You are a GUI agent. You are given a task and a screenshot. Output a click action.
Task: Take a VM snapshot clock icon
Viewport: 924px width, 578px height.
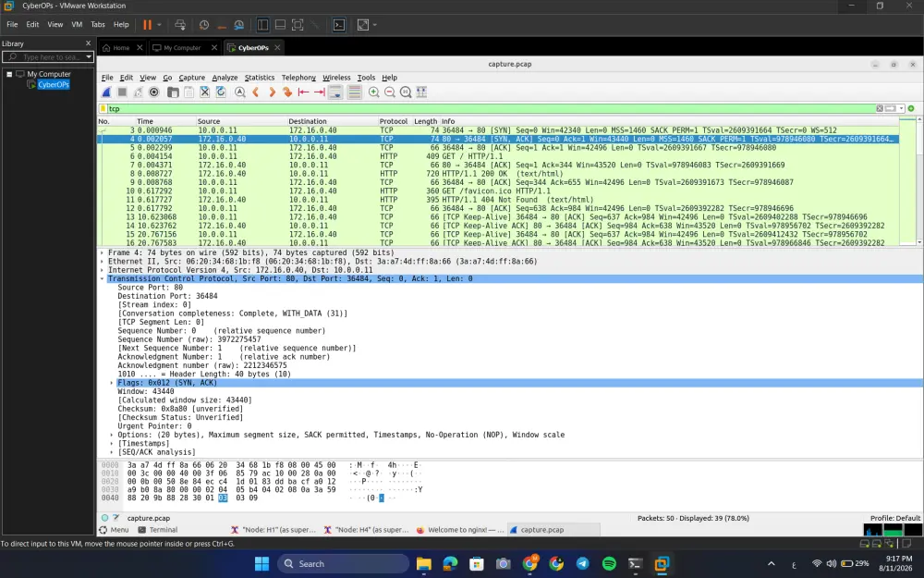204,25
